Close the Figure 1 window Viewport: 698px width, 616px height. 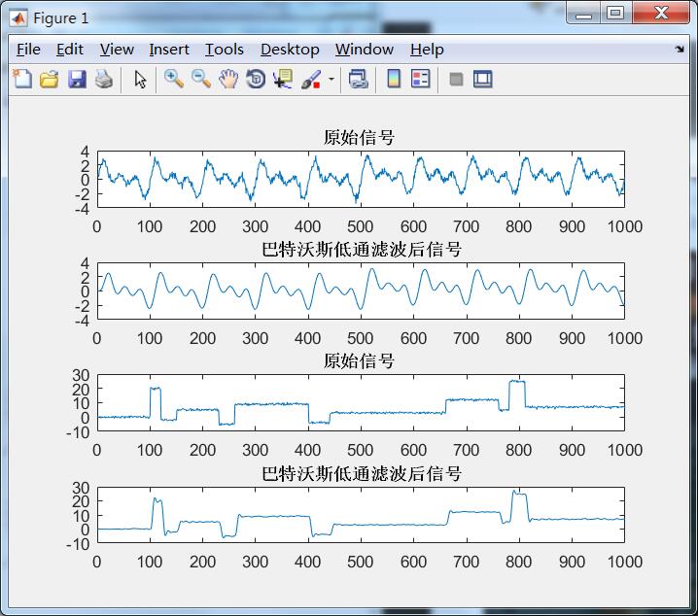tap(661, 14)
